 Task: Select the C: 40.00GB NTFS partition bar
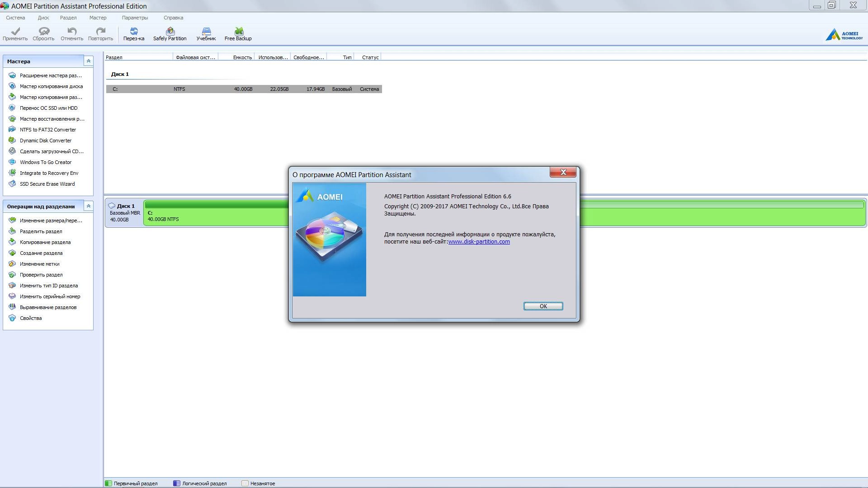(x=504, y=213)
